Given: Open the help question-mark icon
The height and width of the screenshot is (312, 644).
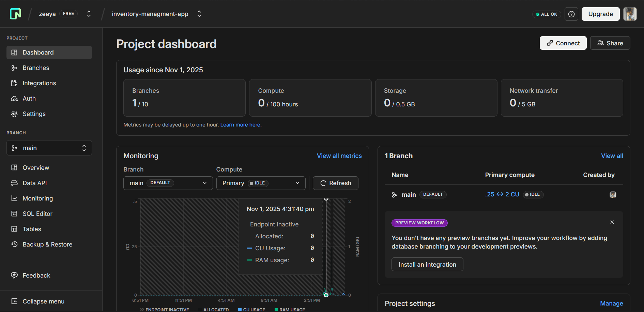Looking at the screenshot, I should click(x=571, y=14).
